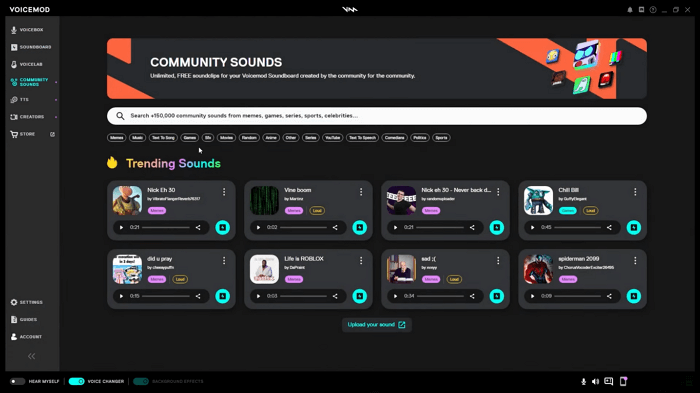Add sad :( sound to soundboard

(496, 297)
